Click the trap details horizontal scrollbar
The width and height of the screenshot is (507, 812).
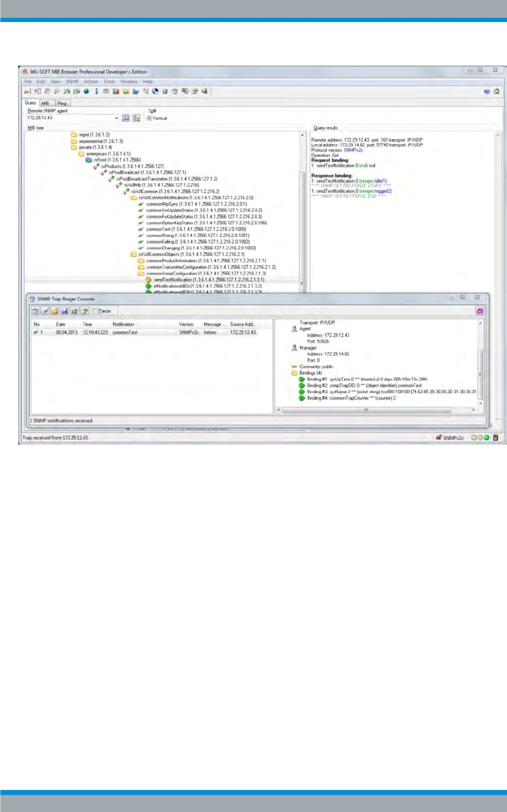click(x=377, y=409)
